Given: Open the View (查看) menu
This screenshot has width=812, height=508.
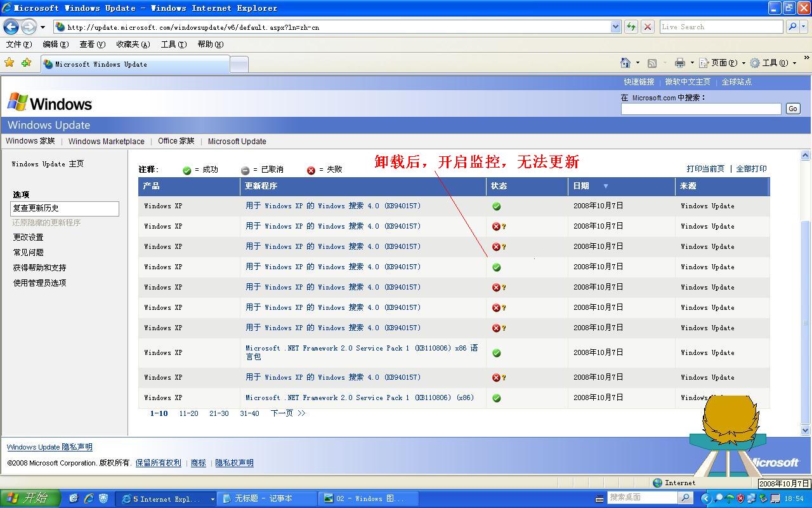Looking at the screenshot, I should coord(93,44).
